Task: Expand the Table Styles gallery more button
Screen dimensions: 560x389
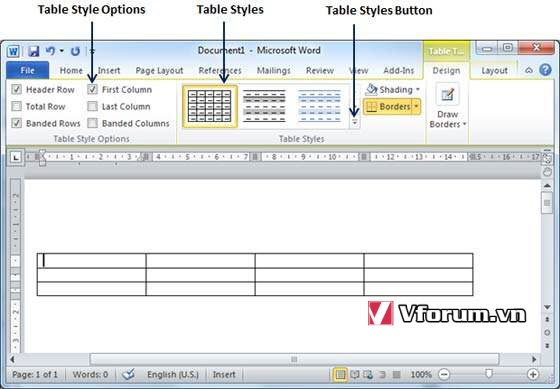Action: click(355, 123)
